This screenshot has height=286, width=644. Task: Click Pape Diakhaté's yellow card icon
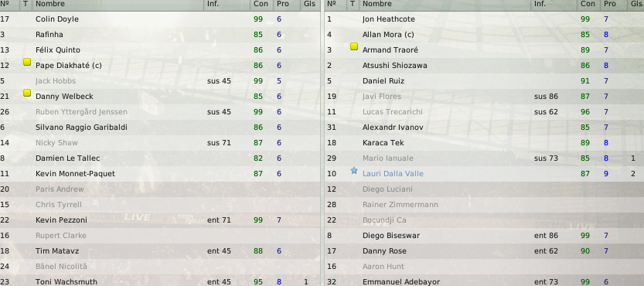pos(27,62)
